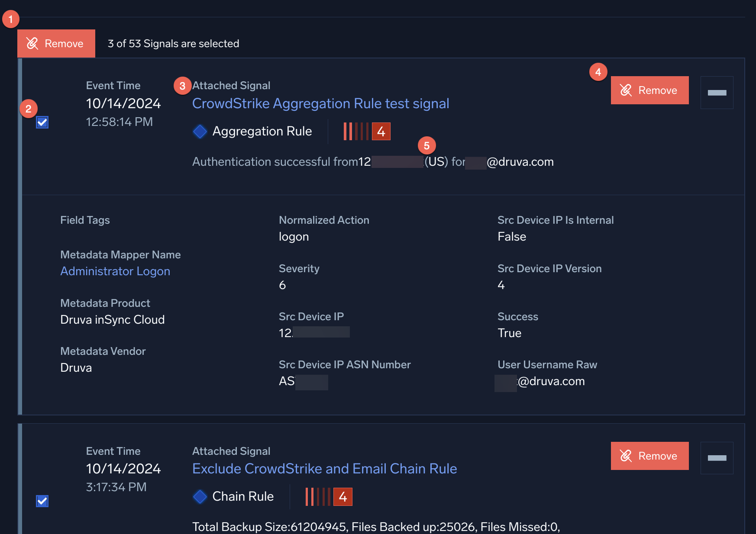756x534 pixels.
Task: Click the unlink icon on the CrowdStrike signal Remove button
Action: coord(626,90)
